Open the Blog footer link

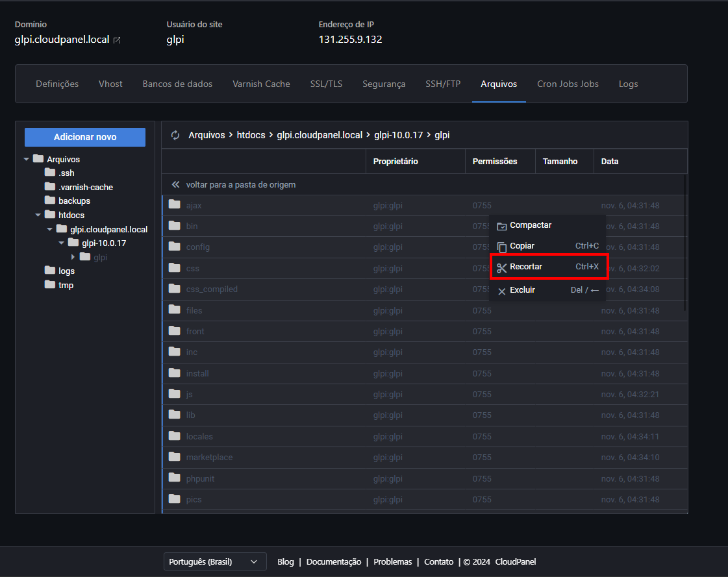pos(286,561)
